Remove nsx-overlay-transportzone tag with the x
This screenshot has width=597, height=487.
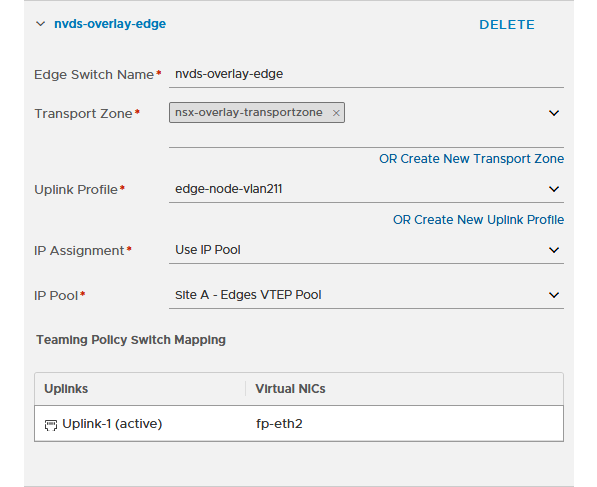336,113
